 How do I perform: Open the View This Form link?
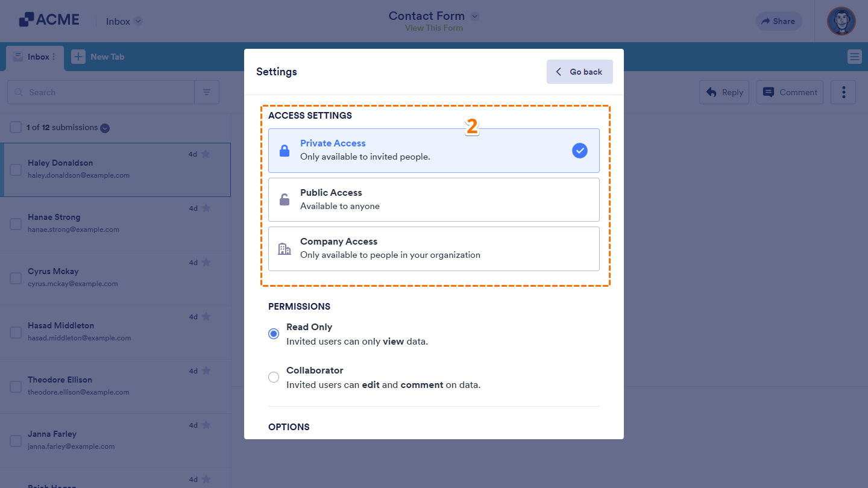[x=433, y=28]
